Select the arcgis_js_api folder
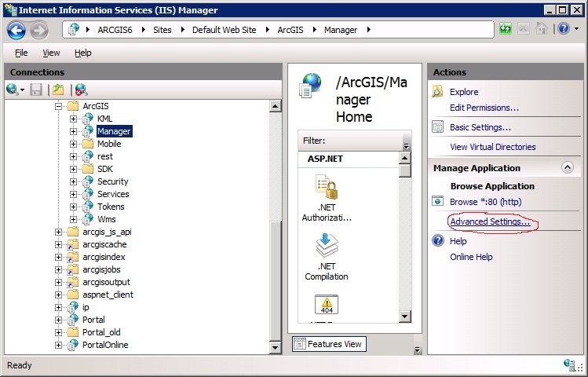Image resolution: width=588 pixels, height=377 pixels. pyautogui.click(x=107, y=232)
